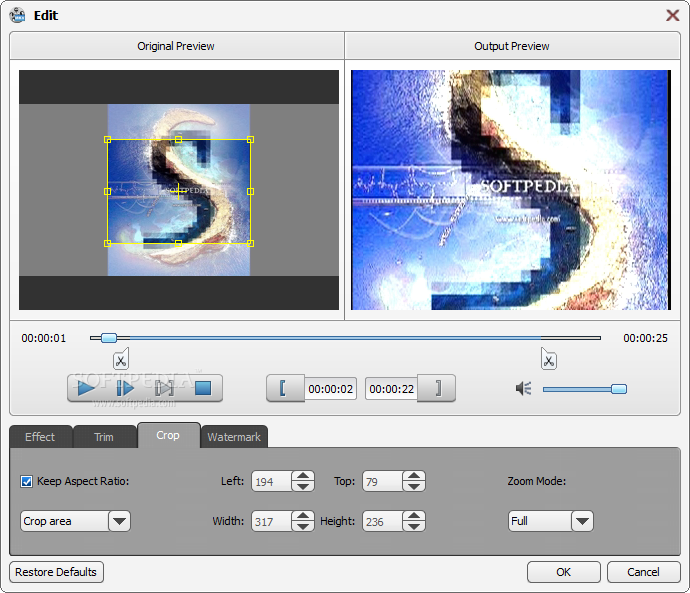This screenshot has height=593, width=690.
Task: Click the Edit window app icon
Action: point(17,15)
